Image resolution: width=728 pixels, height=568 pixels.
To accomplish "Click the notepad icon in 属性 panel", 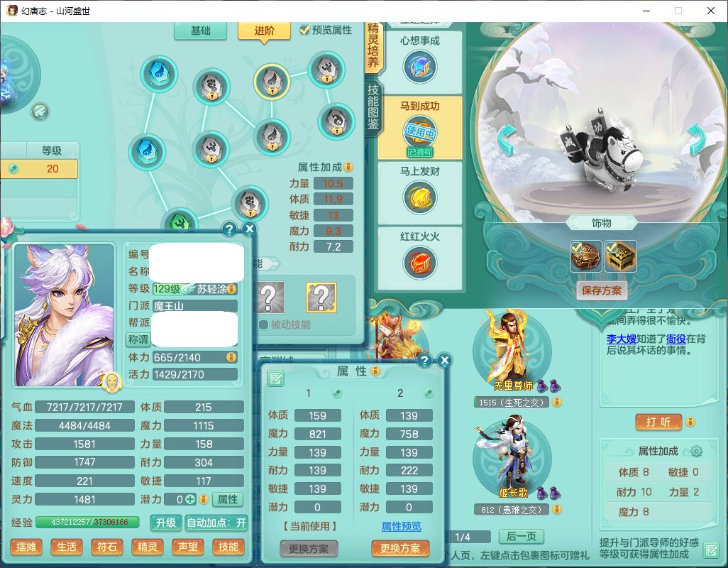I will 275,378.
